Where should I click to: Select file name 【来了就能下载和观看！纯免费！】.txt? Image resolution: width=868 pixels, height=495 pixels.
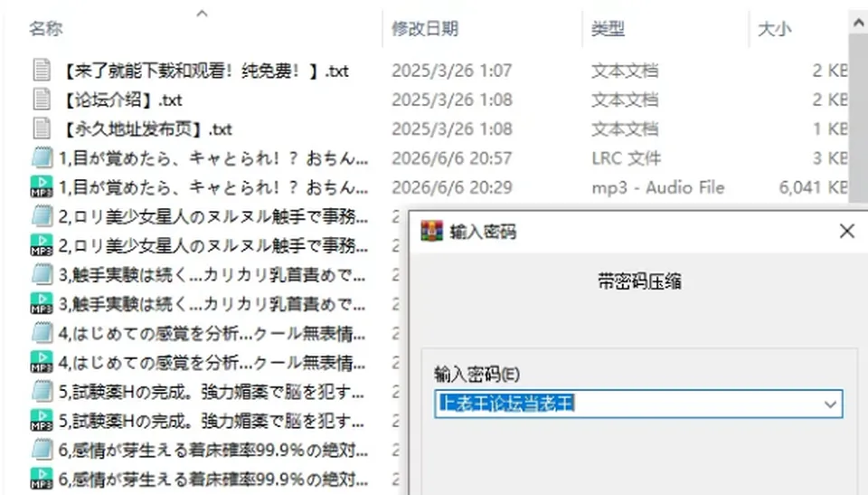tap(205, 71)
